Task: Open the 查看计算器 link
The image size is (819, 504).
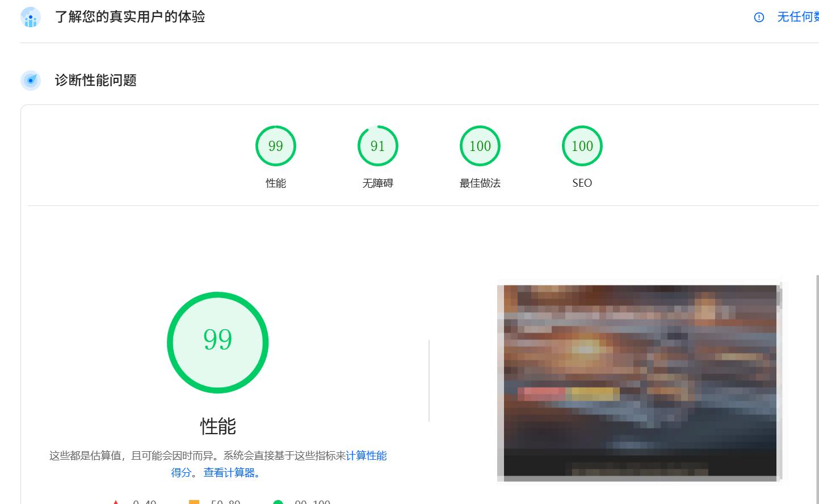Action: (229, 472)
